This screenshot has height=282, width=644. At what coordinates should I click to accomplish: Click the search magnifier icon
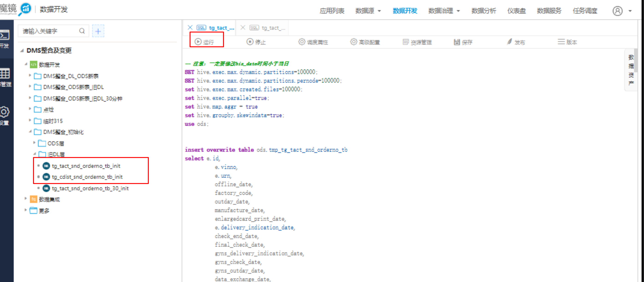pyautogui.click(x=82, y=31)
